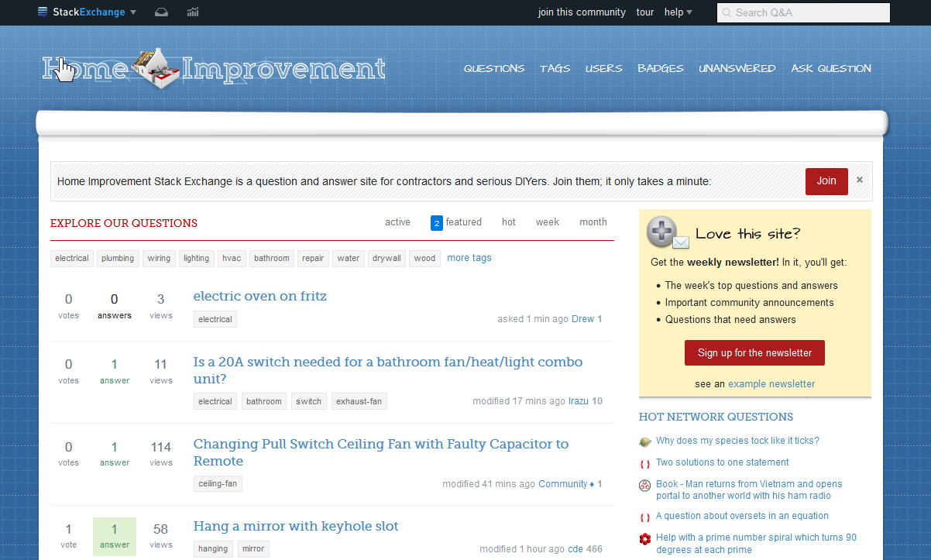Switch to the active questions view
Image resolution: width=931 pixels, height=560 pixels.
pos(397,222)
